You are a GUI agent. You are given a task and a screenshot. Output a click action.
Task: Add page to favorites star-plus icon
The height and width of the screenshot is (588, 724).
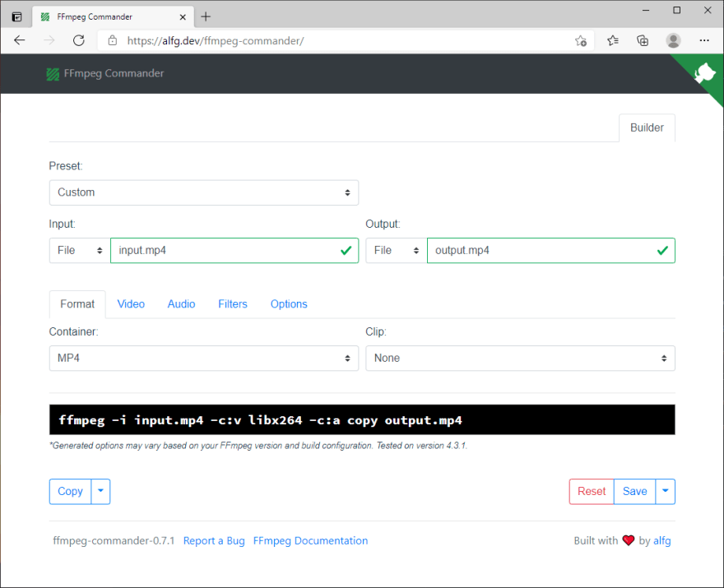tap(581, 40)
